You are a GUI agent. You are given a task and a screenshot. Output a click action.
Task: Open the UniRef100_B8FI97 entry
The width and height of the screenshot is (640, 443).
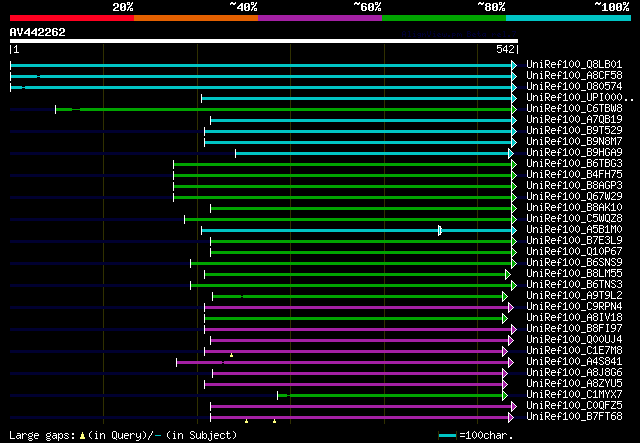click(x=574, y=329)
